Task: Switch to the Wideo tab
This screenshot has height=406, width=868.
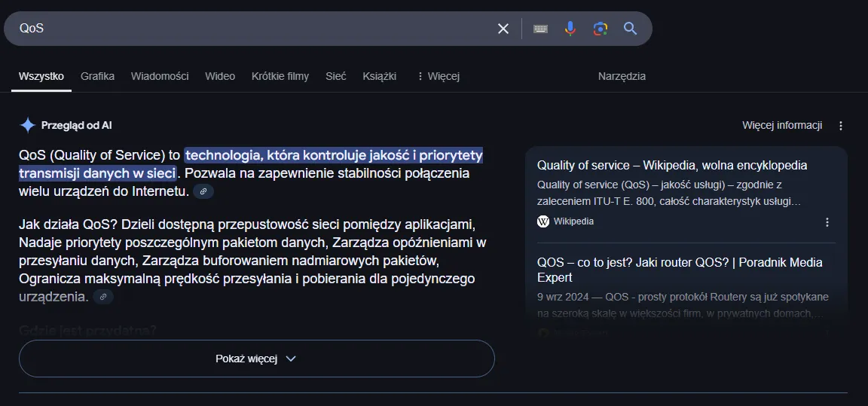Action: [x=220, y=76]
